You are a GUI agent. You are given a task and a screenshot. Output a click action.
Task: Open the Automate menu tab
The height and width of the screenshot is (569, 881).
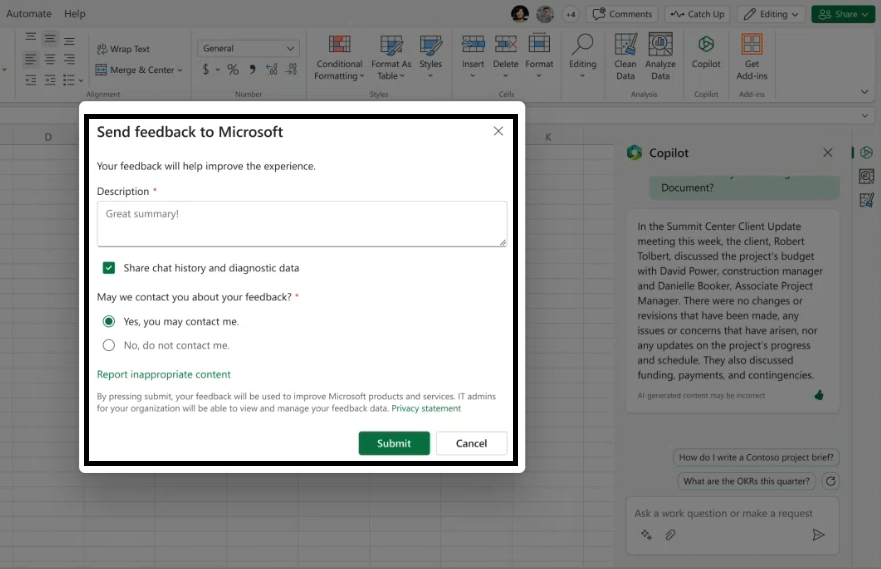click(30, 14)
